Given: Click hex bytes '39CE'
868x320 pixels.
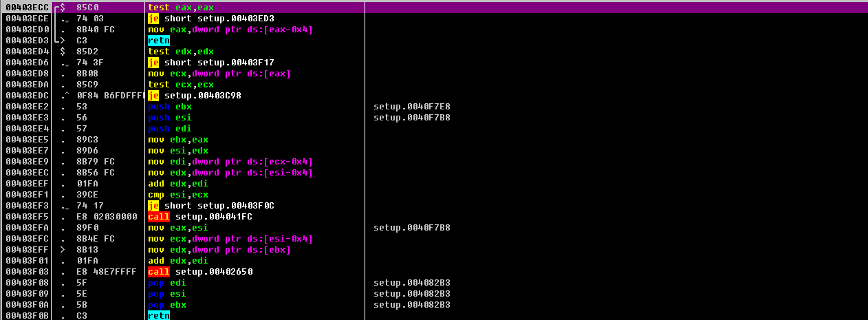Looking at the screenshot, I should click(x=87, y=195).
